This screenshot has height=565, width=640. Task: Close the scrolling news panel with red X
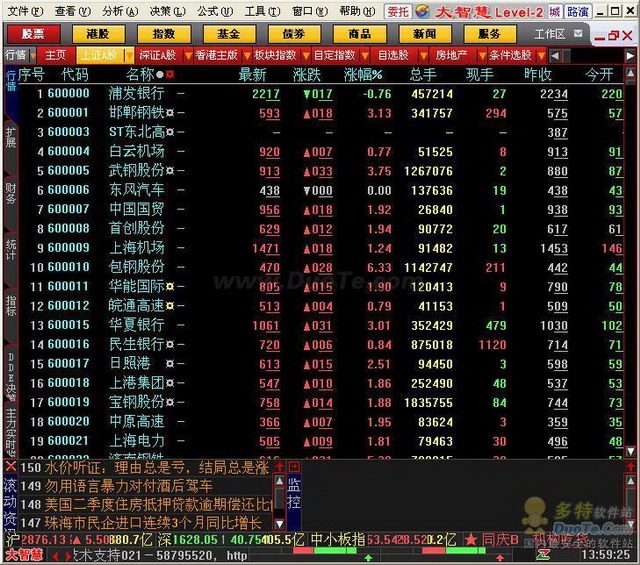pyautogui.click(x=11, y=466)
